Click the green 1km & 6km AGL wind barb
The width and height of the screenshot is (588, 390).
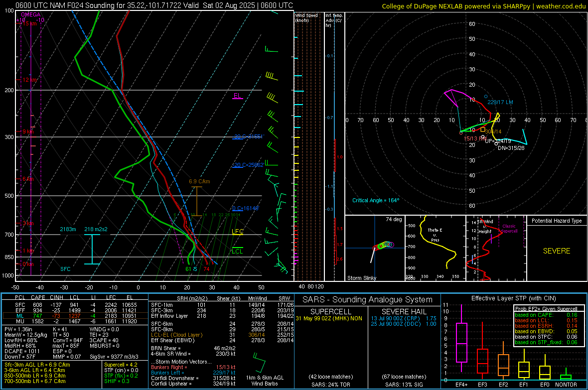click(x=260, y=362)
